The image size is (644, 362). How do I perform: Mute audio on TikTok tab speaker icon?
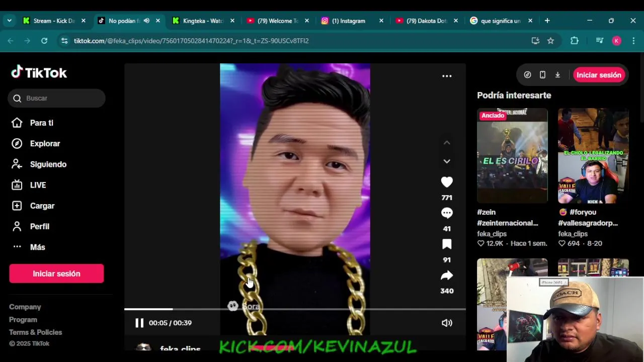pyautogui.click(x=146, y=21)
